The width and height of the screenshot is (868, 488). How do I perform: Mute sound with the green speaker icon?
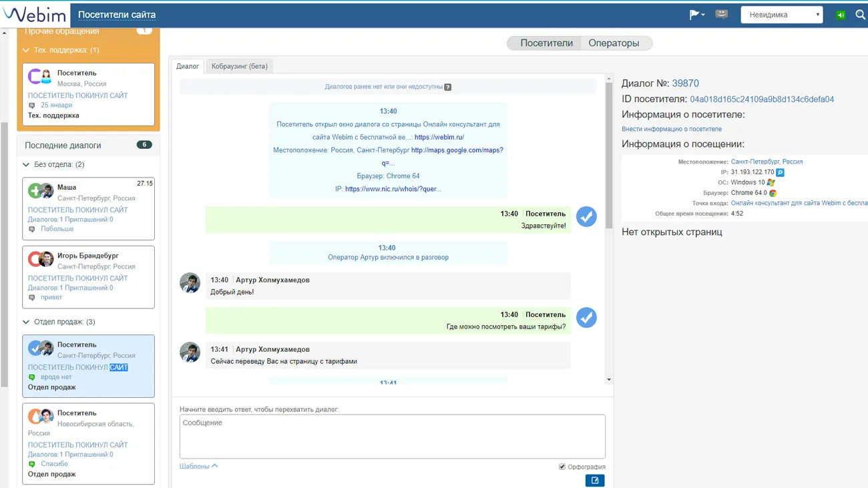(x=841, y=15)
